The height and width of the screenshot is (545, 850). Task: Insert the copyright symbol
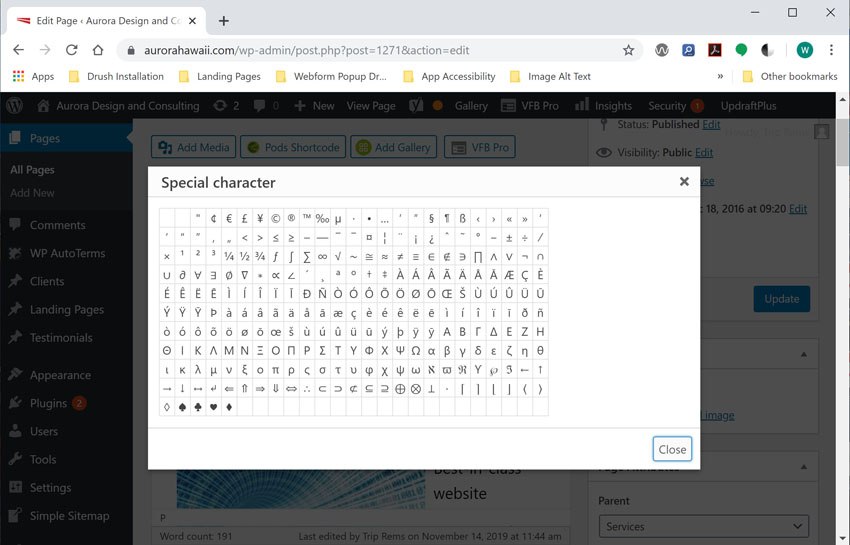tap(276, 219)
